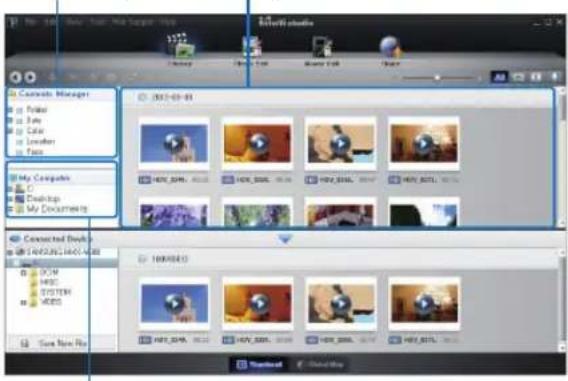Click the 100VIDEO folder header in device pane
The image size is (568, 381).
point(170,259)
